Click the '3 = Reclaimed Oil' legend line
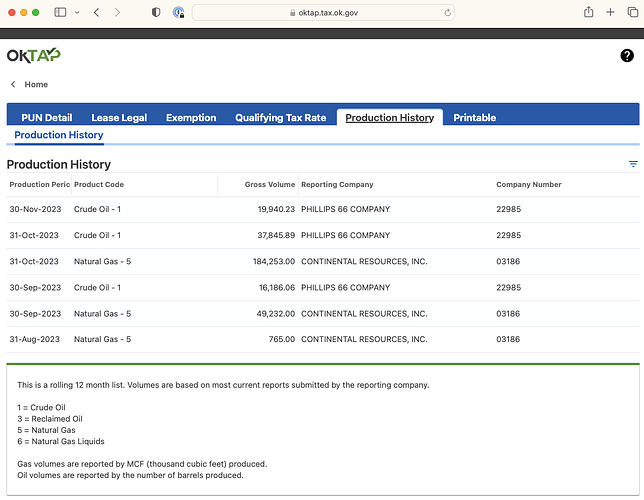This screenshot has height=500, width=644. 50,419
